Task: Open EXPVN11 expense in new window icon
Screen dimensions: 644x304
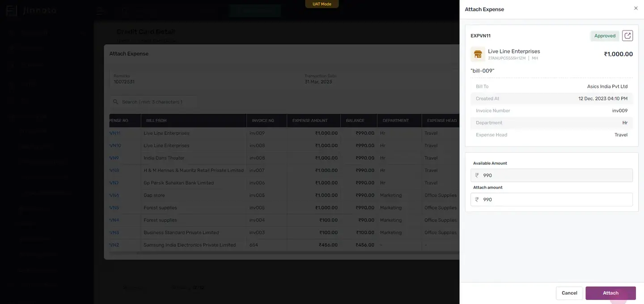Action: [627, 36]
